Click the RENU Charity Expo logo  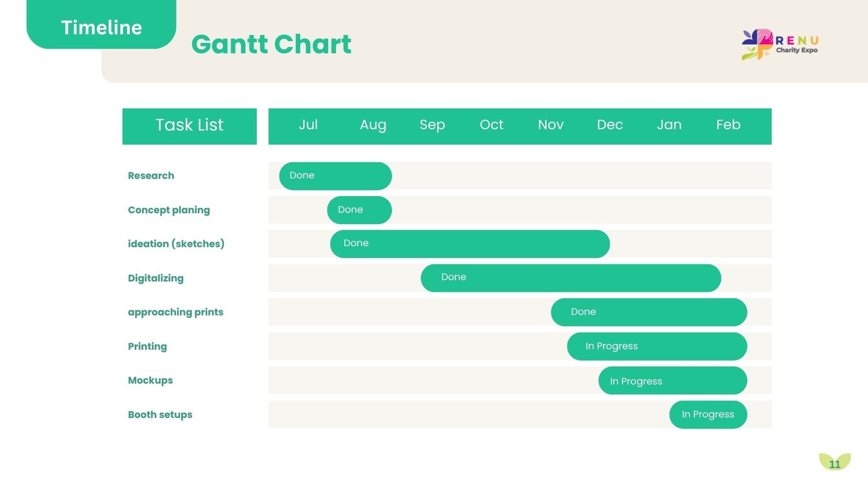pos(780,44)
